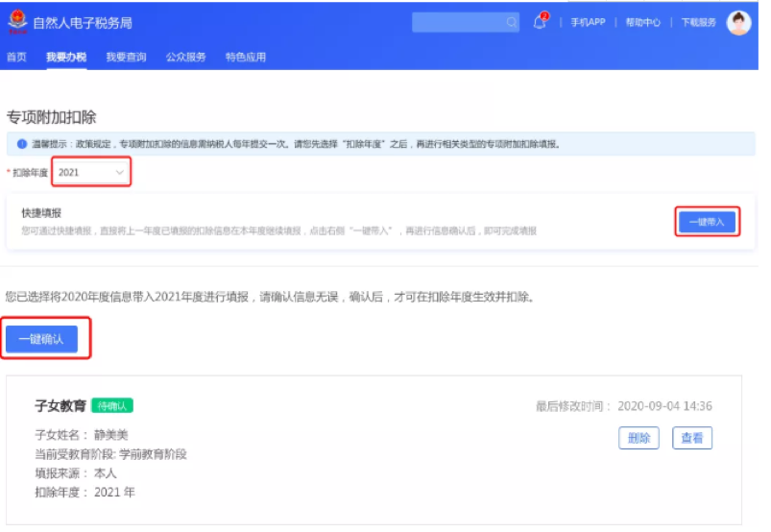Click 查看 for 子女教育 entry
This screenshot has height=532, width=771.
692,438
